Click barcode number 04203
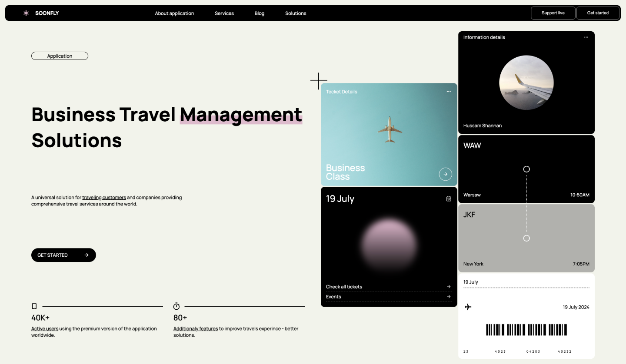626x364 pixels. coord(533,351)
